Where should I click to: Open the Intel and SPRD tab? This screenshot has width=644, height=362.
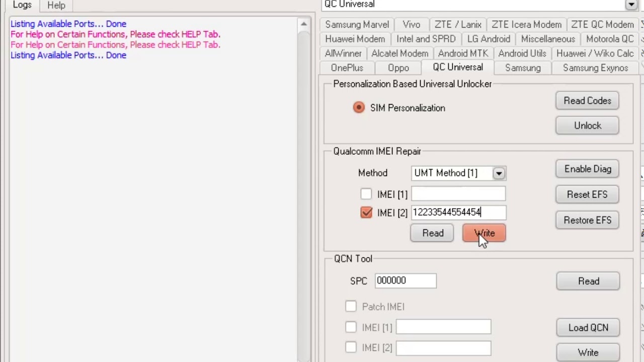point(426,39)
